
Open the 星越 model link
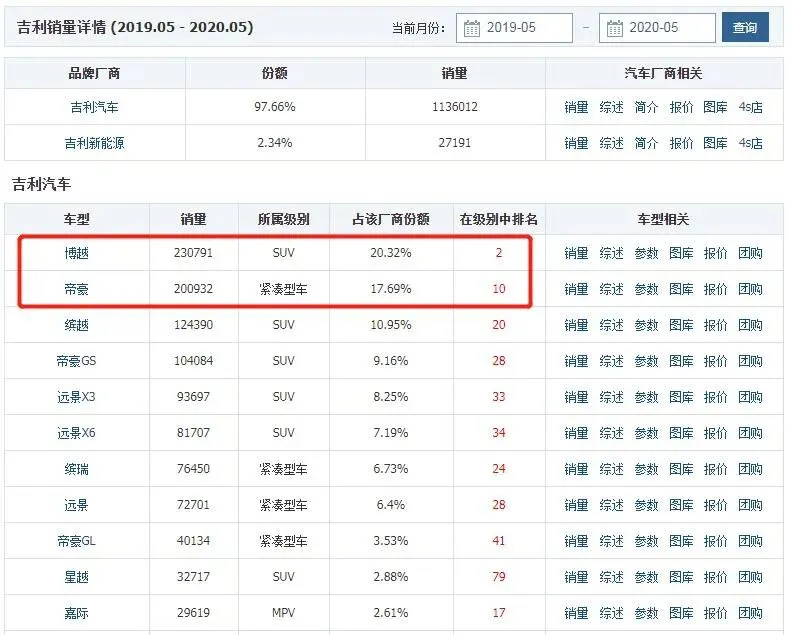(77, 577)
